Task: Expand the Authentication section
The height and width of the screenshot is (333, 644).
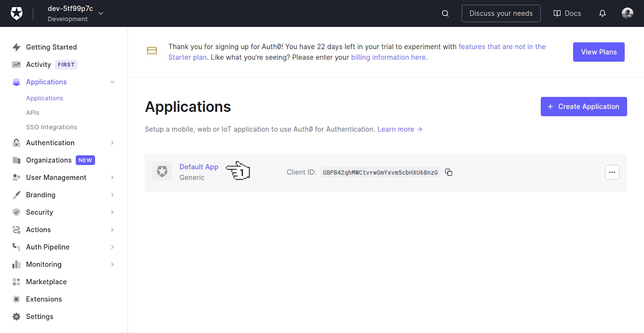Action: 112,143
